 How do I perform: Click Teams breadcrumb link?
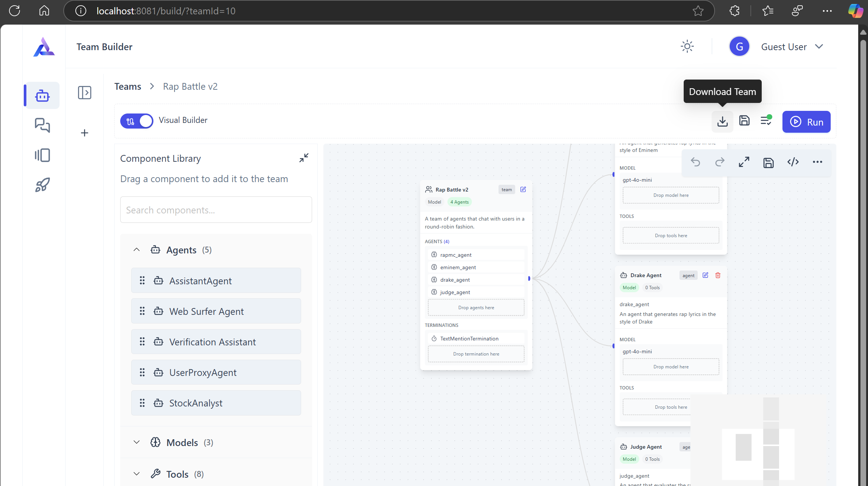pyautogui.click(x=128, y=86)
